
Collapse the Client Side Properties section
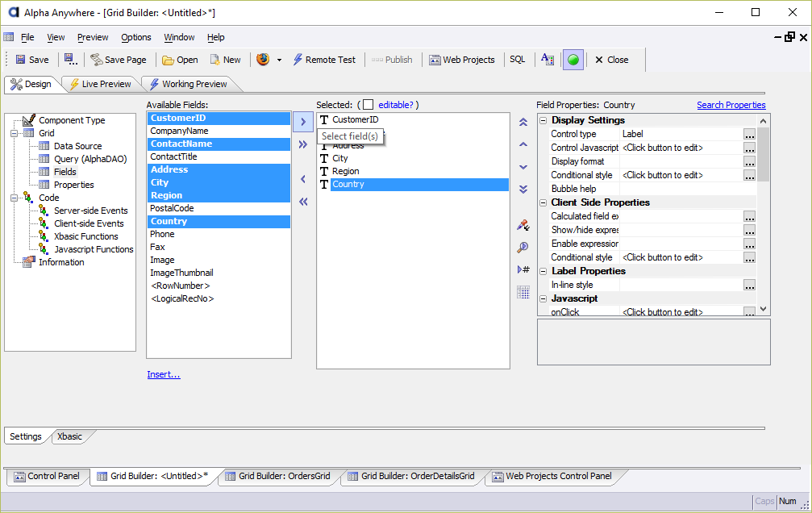543,202
